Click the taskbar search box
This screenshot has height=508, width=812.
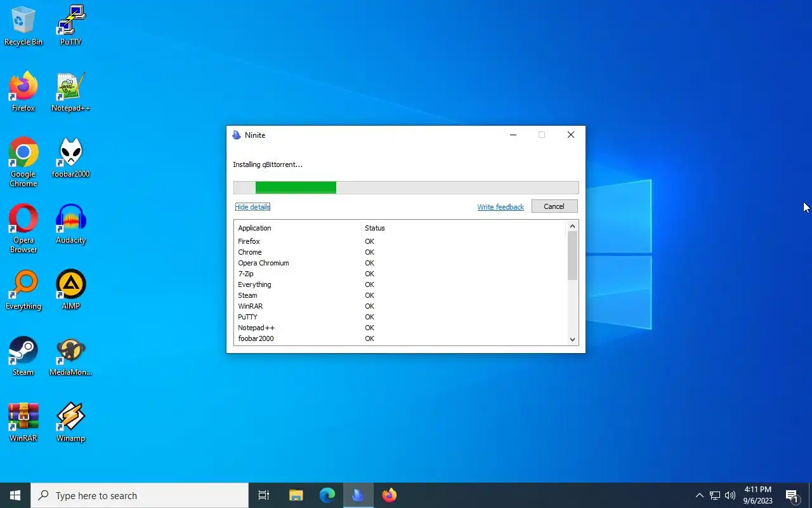point(140,495)
